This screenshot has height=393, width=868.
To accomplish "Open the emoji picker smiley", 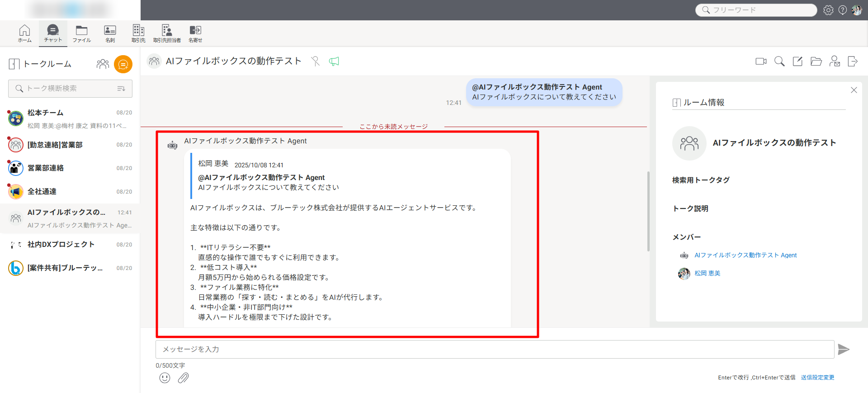I will pyautogui.click(x=165, y=378).
